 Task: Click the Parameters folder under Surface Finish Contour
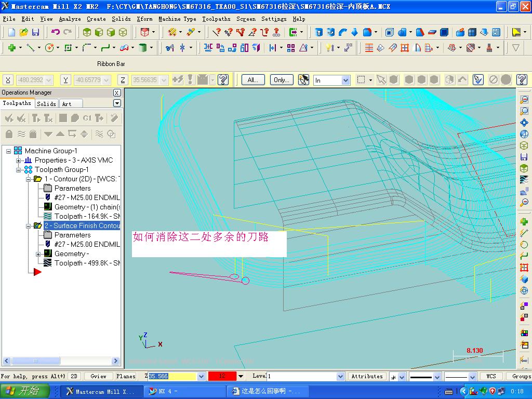[x=48, y=235]
